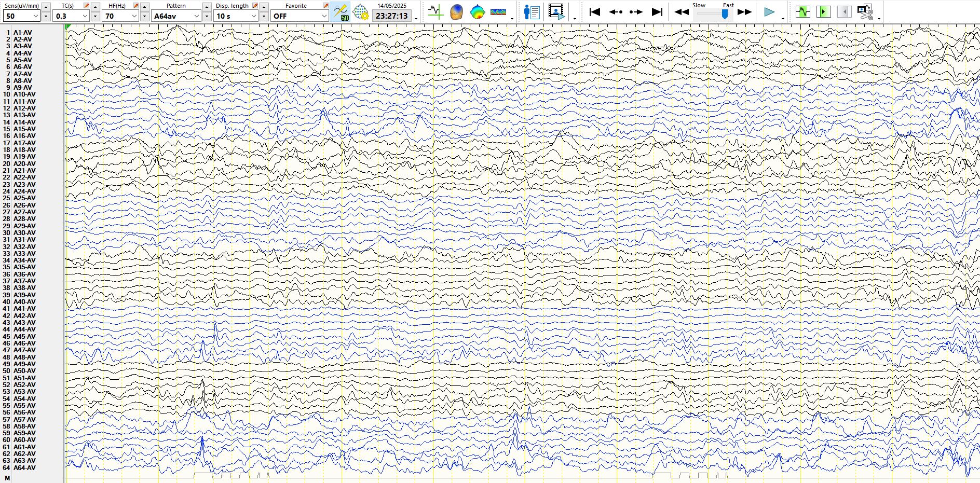This screenshot has width=980, height=483.
Task: Click the green marker at the waveform's top-left
Action: [x=68, y=26]
